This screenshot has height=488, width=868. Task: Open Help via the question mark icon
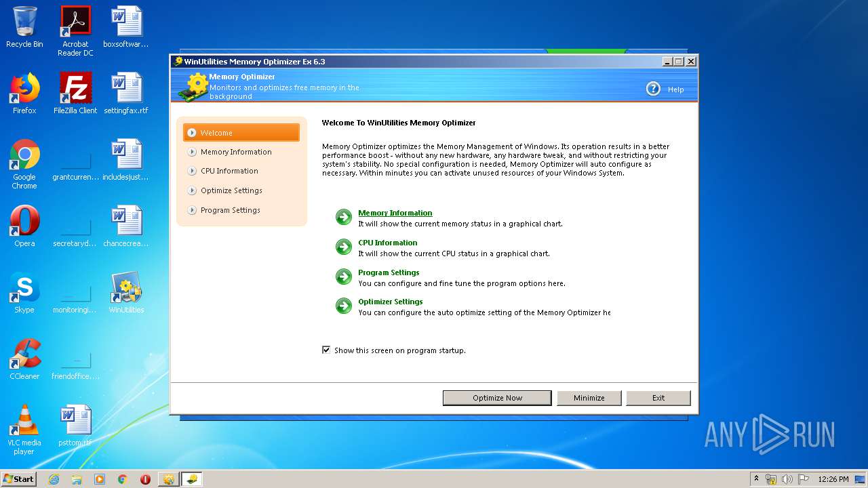pyautogui.click(x=653, y=89)
